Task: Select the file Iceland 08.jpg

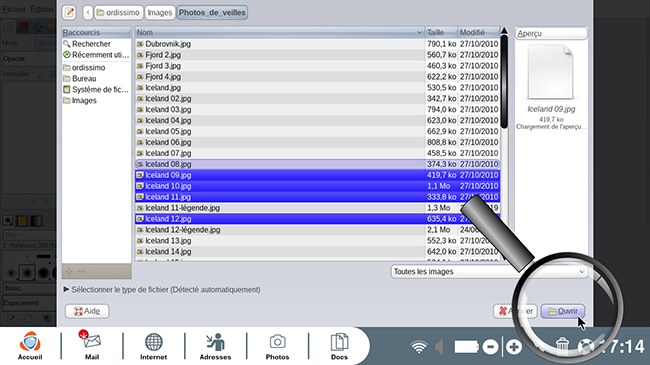Action: pos(318,164)
